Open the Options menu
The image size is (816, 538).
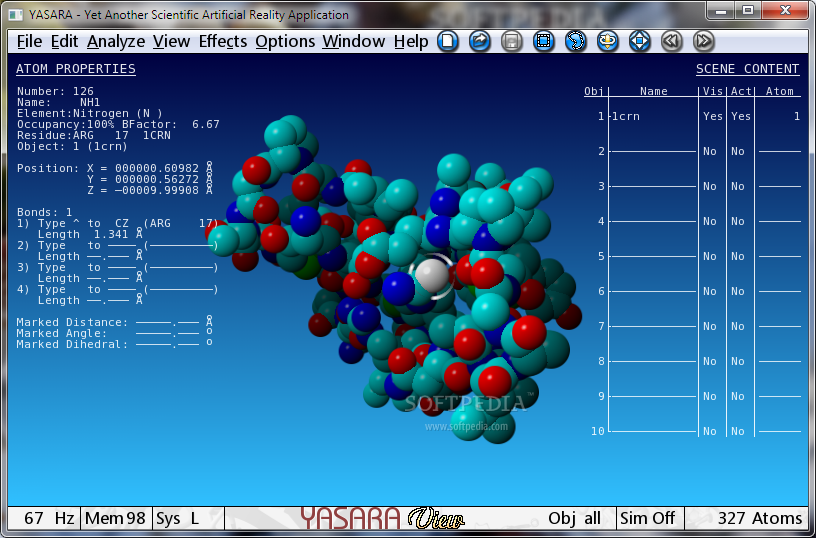pos(285,42)
